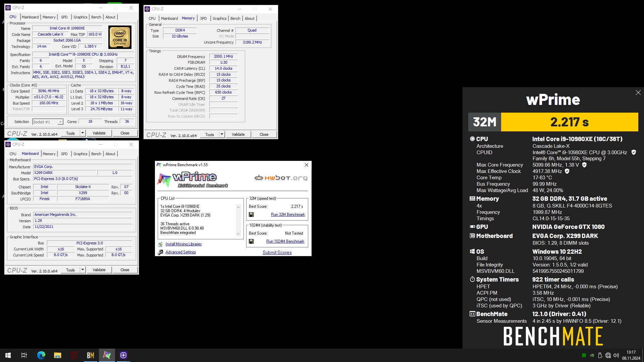The height and width of the screenshot is (362, 644).
Task: Run the 32M Benchmark
Action: click(288, 215)
